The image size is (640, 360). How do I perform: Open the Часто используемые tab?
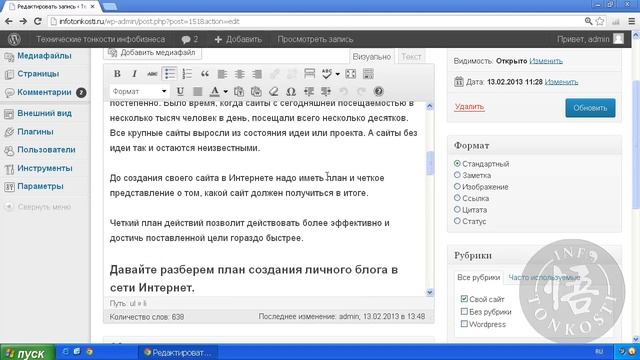coord(544,277)
